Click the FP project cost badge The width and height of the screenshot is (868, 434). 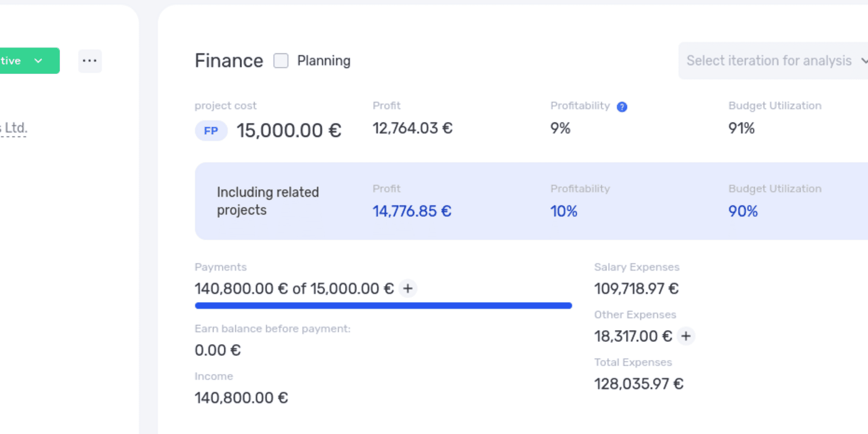[x=211, y=131]
